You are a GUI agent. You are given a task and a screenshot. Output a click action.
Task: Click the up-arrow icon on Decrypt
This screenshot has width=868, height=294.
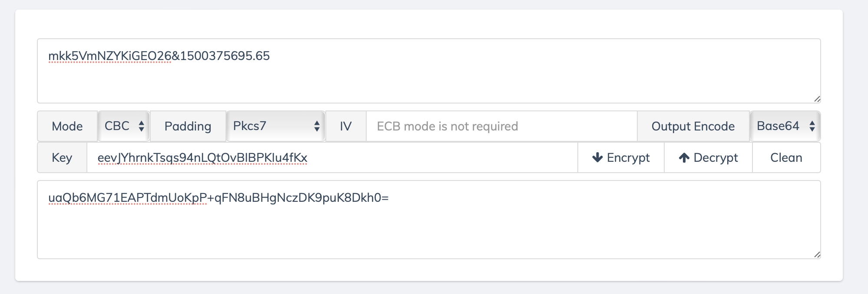click(684, 157)
